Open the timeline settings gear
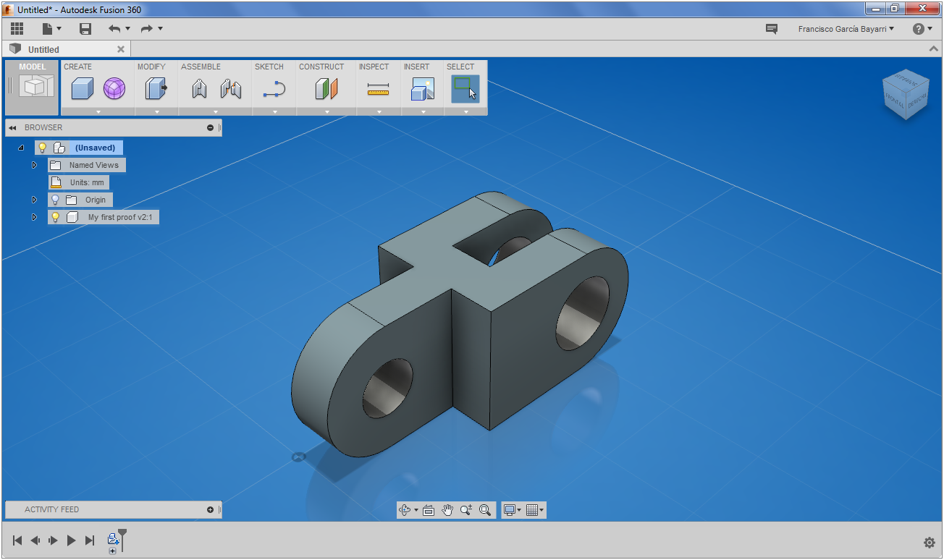 [930, 543]
